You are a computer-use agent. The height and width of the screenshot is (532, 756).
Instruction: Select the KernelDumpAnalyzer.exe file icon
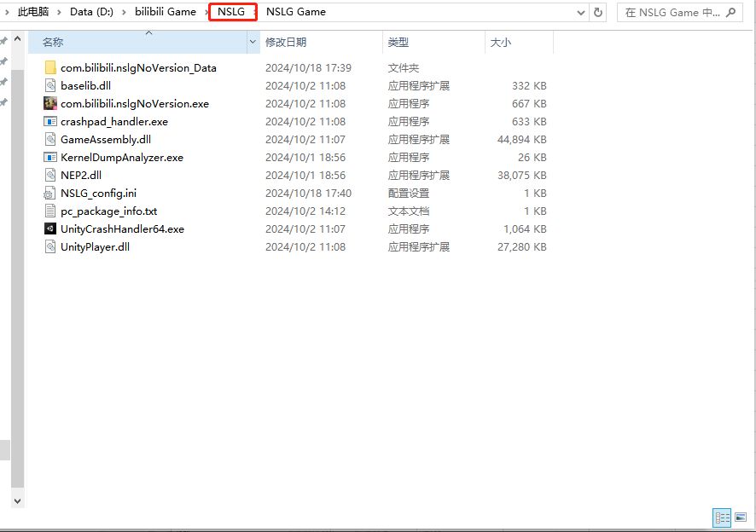50,157
